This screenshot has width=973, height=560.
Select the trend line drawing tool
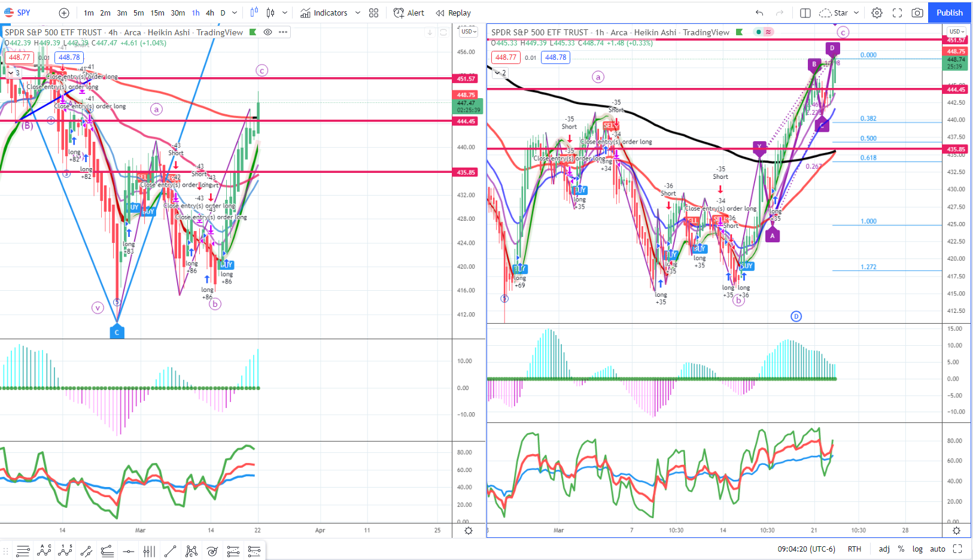coord(170,551)
